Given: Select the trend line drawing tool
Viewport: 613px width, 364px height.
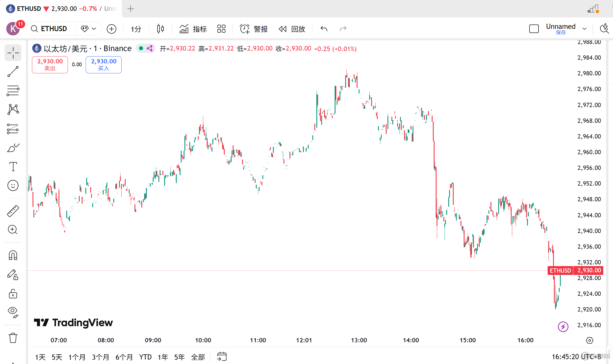Looking at the screenshot, I should click(13, 72).
